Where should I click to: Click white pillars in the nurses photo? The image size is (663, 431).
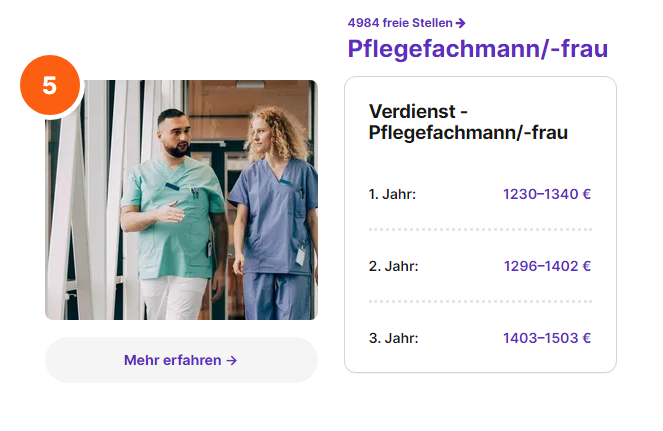click(95, 199)
